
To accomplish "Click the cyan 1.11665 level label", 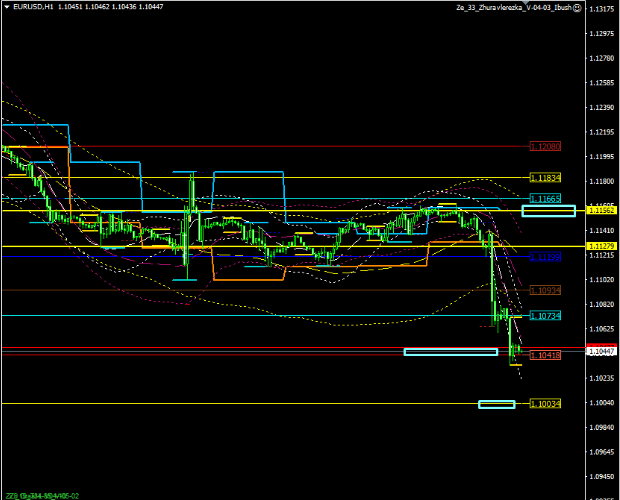I will pos(545,199).
